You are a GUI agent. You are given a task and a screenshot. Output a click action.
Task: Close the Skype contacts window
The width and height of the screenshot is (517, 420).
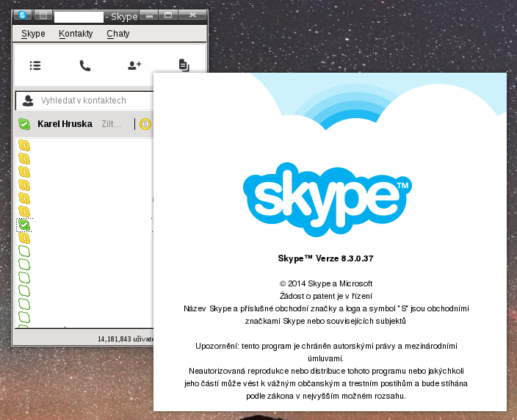pos(192,15)
